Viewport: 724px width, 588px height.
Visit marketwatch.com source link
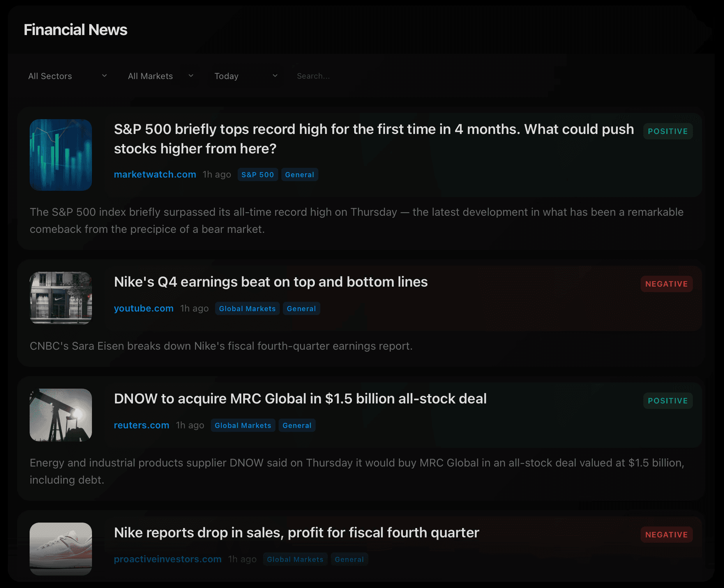click(x=155, y=174)
